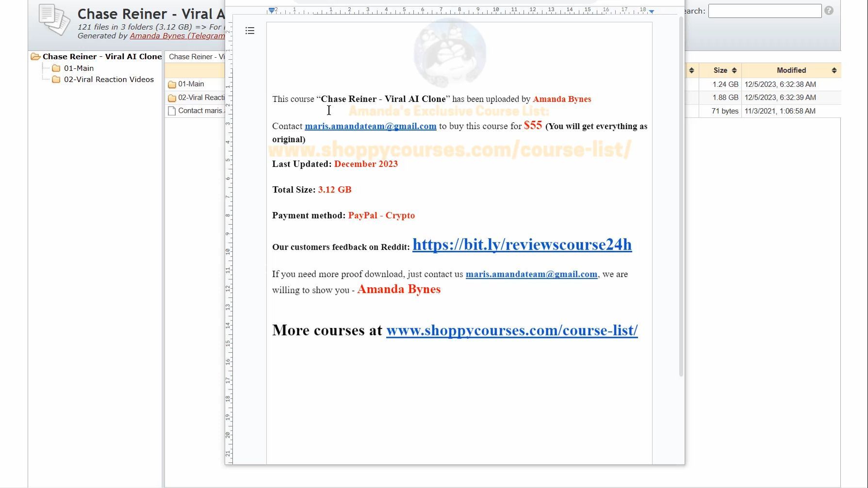Viewport: 868px width, 488px height.
Task: Select the root folder open icon
Action: (x=35, y=57)
